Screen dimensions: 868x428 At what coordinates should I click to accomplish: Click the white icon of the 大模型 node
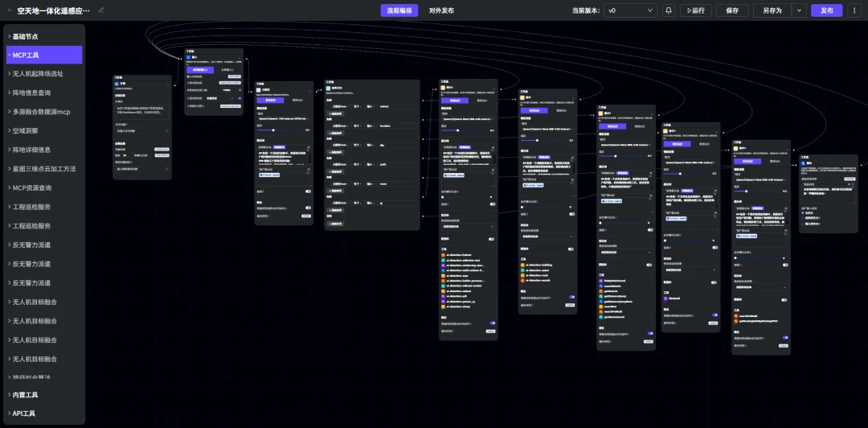coord(259,89)
